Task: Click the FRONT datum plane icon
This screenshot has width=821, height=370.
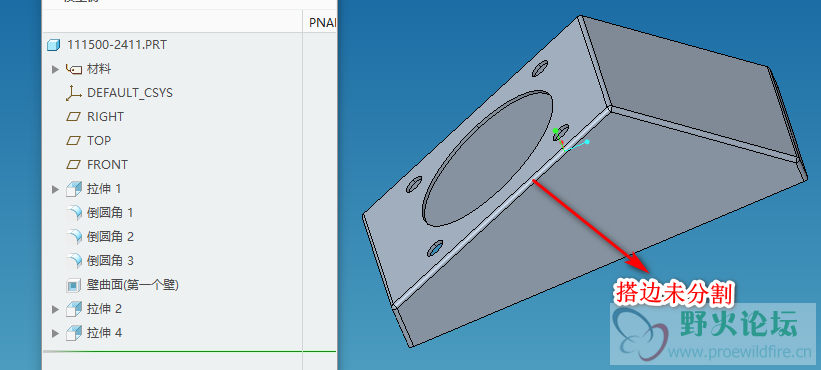Action: coord(74,165)
